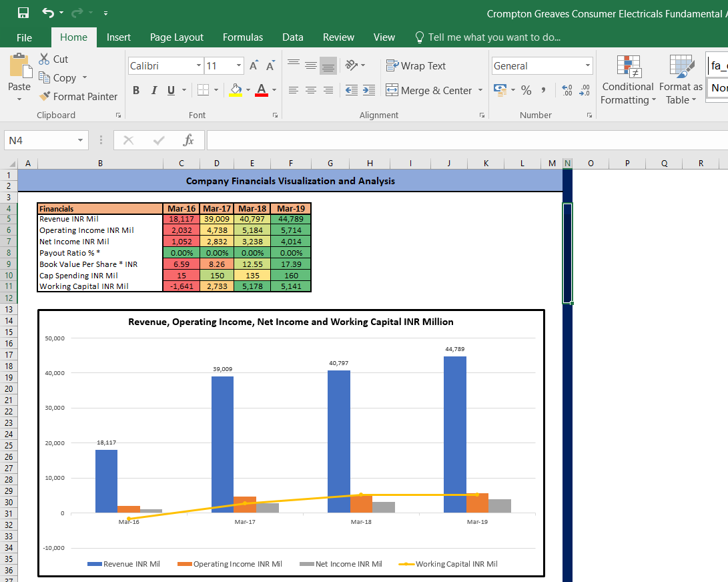The height and width of the screenshot is (582, 728).
Task: Click the Tell me what you want box
Action: tap(488, 37)
